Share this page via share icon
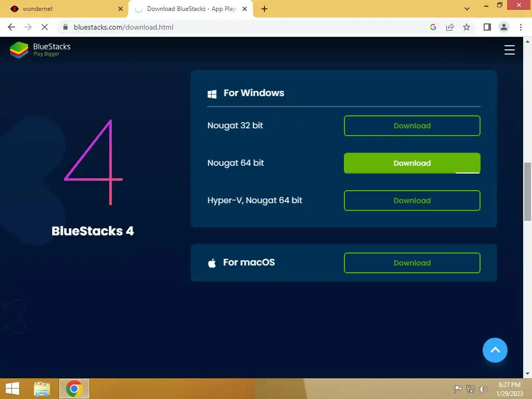This screenshot has width=532, height=399. coord(450,27)
